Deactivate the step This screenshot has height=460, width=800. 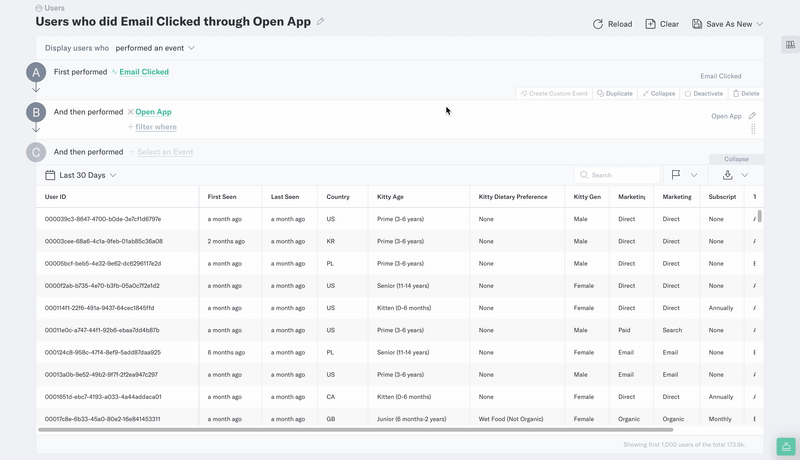[x=704, y=93]
